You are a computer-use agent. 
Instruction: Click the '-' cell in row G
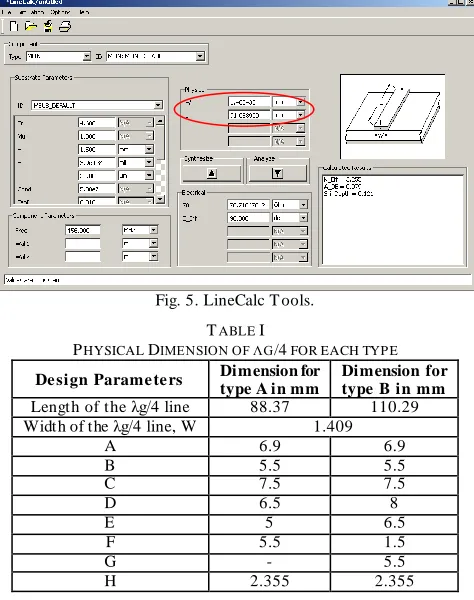(x=269, y=562)
